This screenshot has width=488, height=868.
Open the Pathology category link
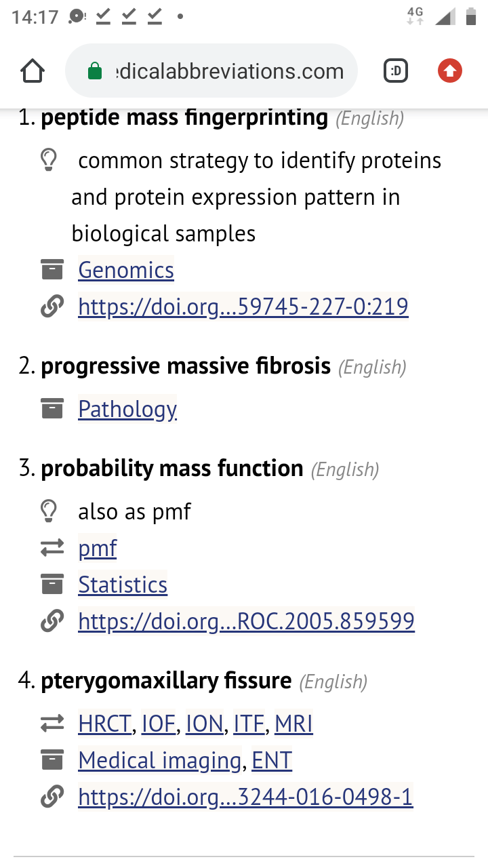click(x=127, y=409)
